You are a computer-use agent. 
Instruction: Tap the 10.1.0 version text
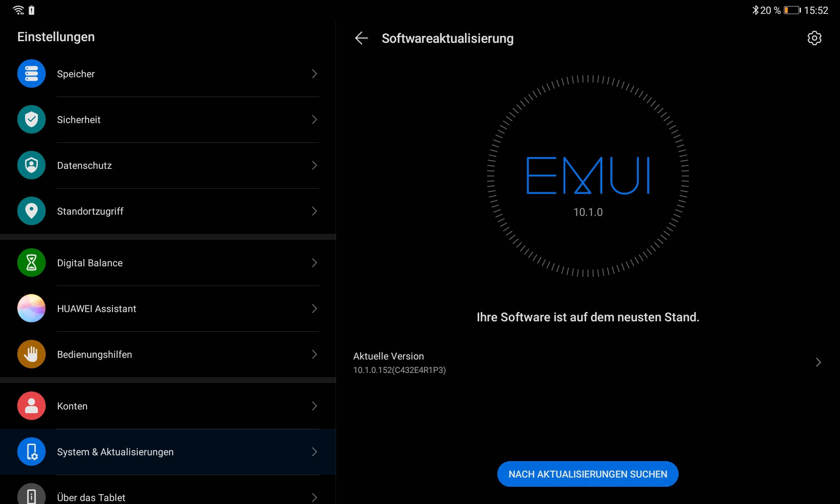(x=588, y=212)
